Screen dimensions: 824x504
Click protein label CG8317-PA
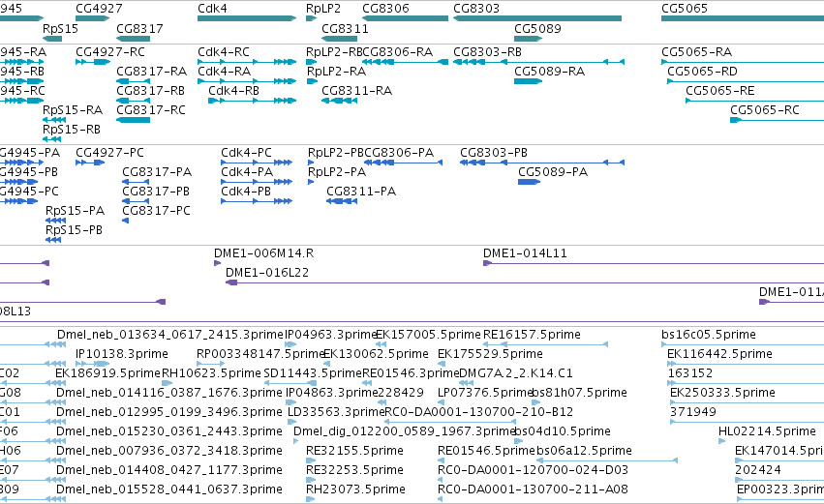tap(157, 172)
